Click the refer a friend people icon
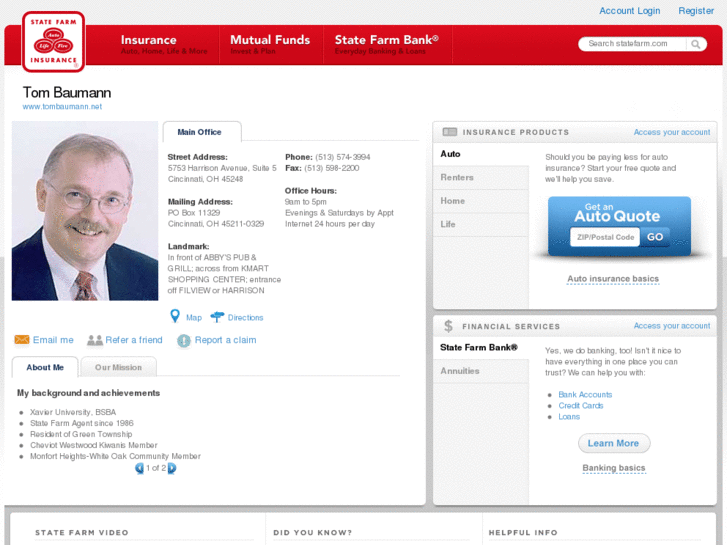This screenshot has width=727, height=545. click(95, 340)
